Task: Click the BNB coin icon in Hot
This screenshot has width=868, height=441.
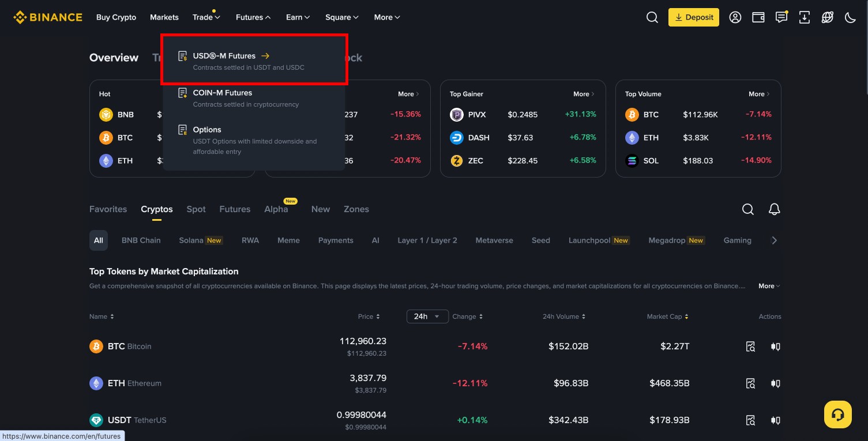Action: (x=106, y=115)
